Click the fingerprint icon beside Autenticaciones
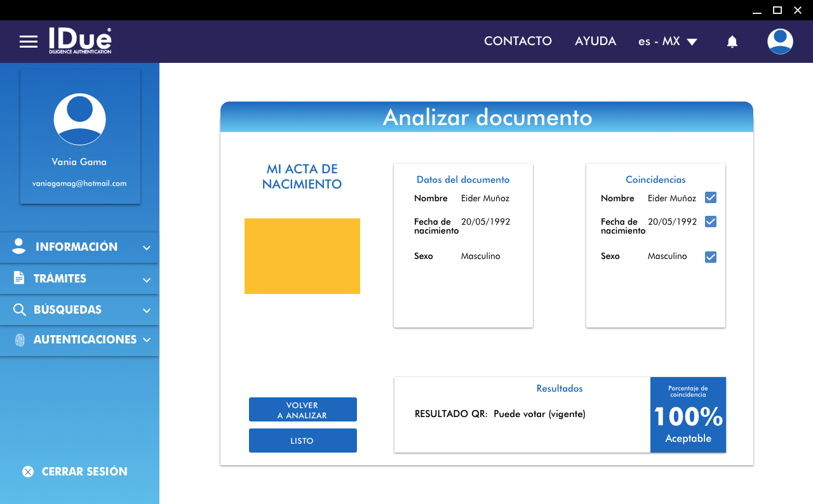 click(20, 340)
